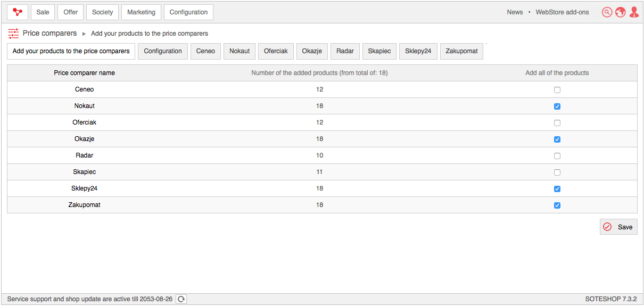Click the Save button

[x=618, y=227]
